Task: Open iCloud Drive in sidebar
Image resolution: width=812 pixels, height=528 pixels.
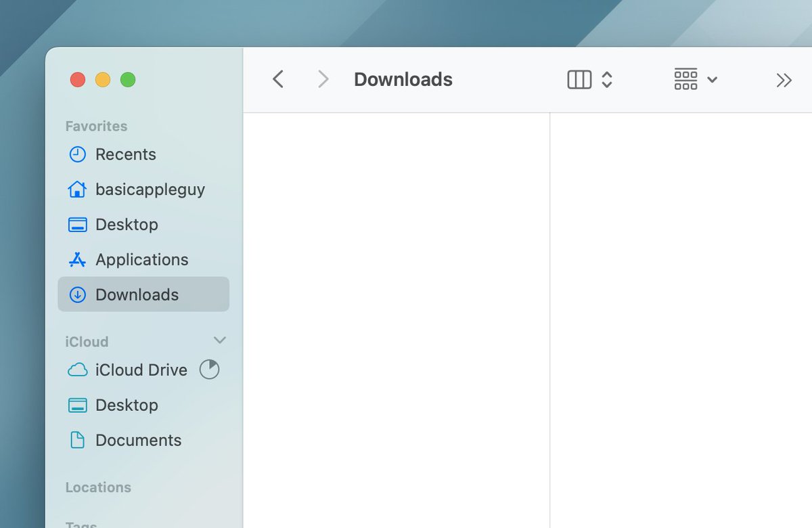Action: pyautogui.click(x=143, y=370)
